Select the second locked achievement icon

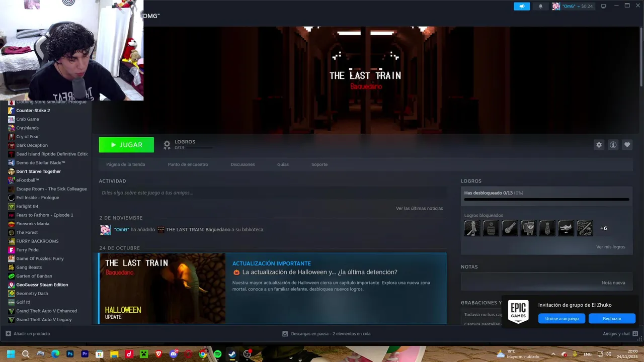coord(491,228)
